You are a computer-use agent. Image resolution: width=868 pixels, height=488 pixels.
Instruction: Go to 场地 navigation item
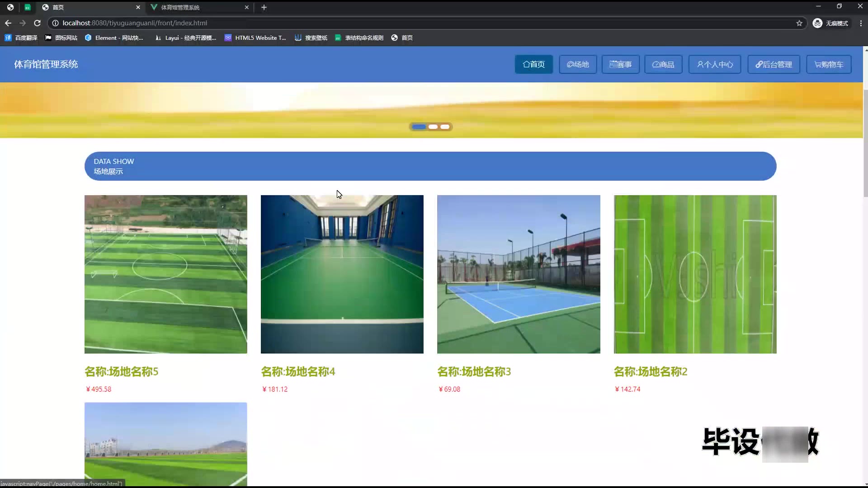(578, 65)
